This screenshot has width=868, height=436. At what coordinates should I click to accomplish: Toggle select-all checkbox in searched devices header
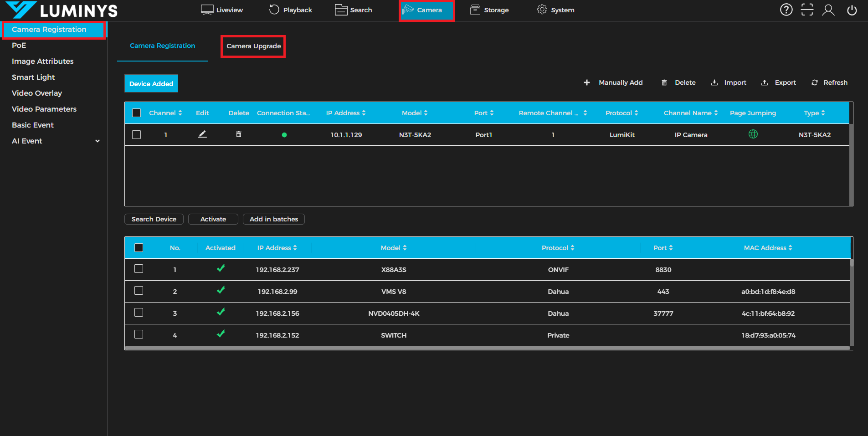(139, 248)
